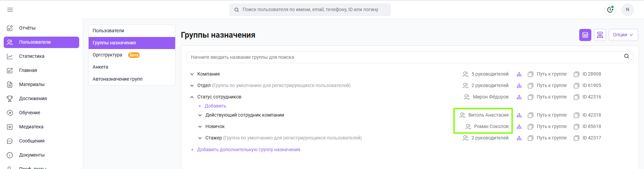
Task: Open Статистика in sidebar
Action: point(41,56)
